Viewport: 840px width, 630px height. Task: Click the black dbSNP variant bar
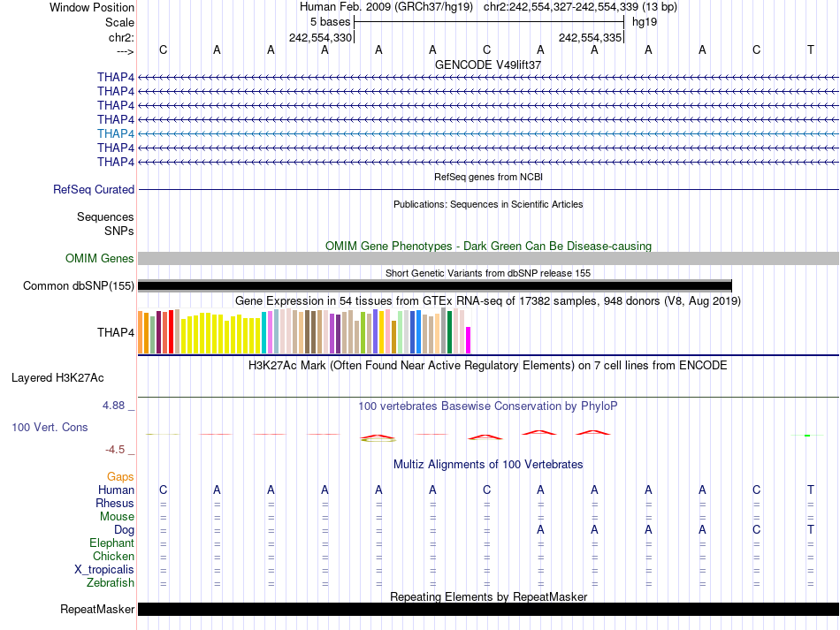[435, 285]
